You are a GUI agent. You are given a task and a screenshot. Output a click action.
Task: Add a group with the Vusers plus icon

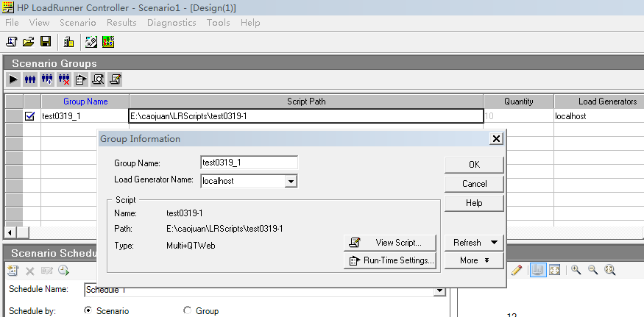[47, 79]
